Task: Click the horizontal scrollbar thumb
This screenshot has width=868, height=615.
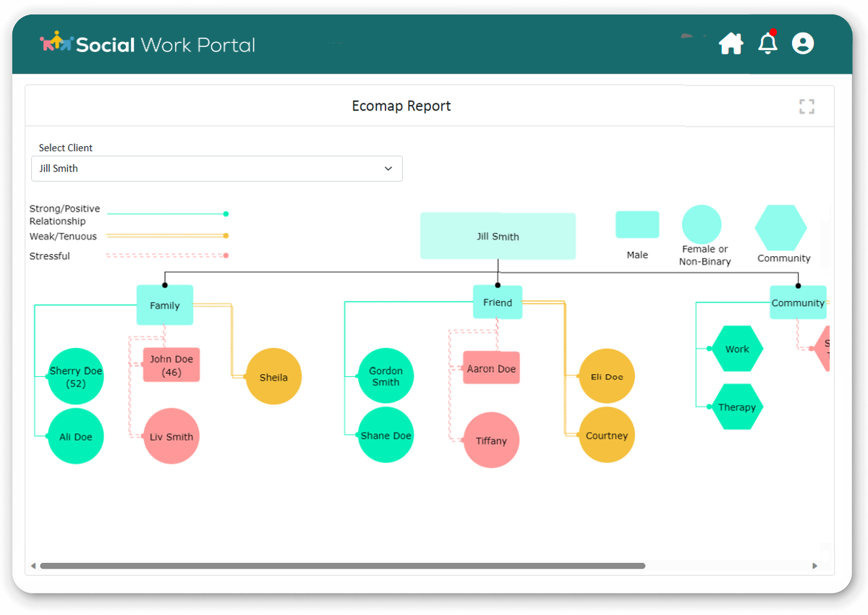Action: 342,566
